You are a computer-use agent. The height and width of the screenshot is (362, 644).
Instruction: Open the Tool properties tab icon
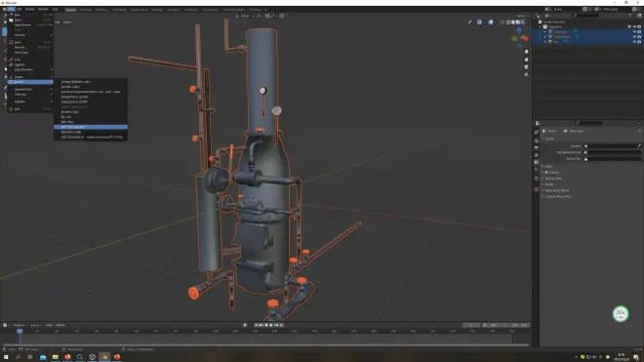[537, 133]
